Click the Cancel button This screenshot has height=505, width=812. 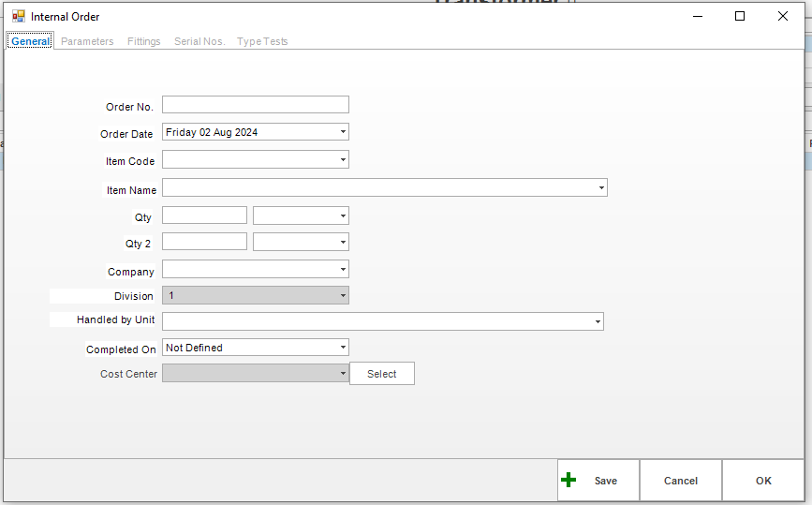coord(680,481)
